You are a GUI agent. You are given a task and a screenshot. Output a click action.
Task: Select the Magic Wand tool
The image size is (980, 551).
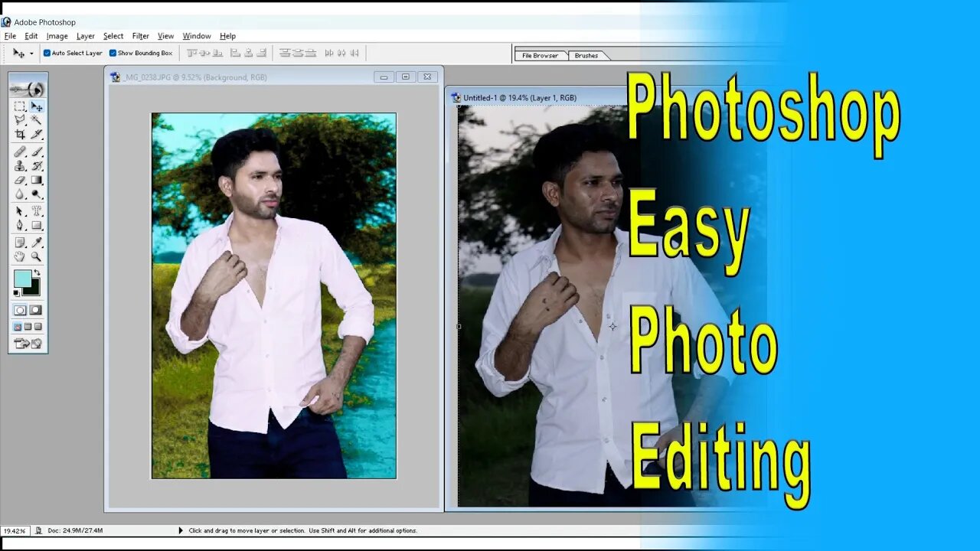tap(36, 120)
